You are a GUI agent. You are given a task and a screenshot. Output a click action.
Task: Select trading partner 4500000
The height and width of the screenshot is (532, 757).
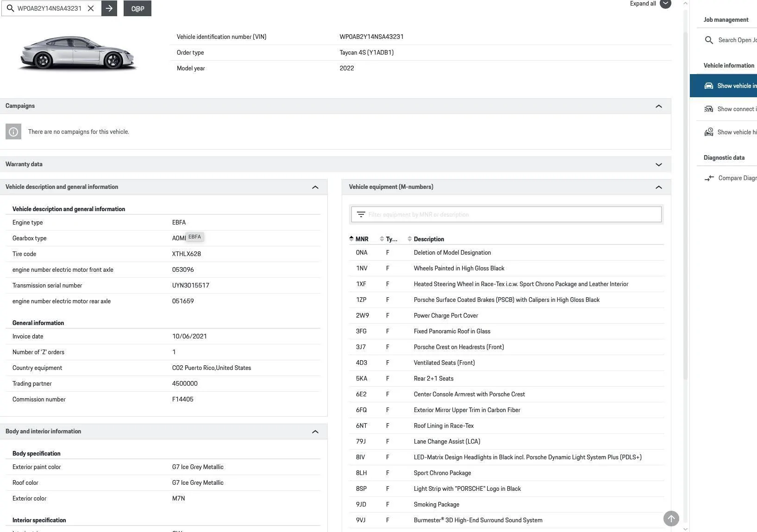pos(185,384)
